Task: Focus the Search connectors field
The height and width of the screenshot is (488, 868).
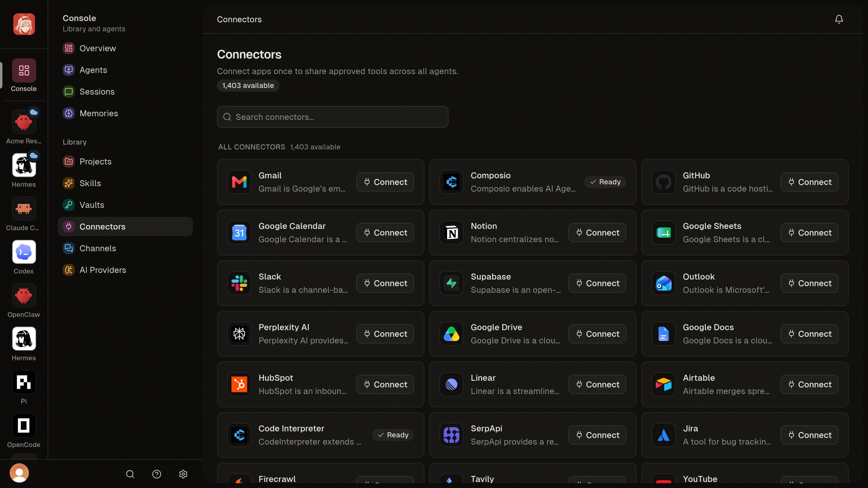Action: click(332, 117)
